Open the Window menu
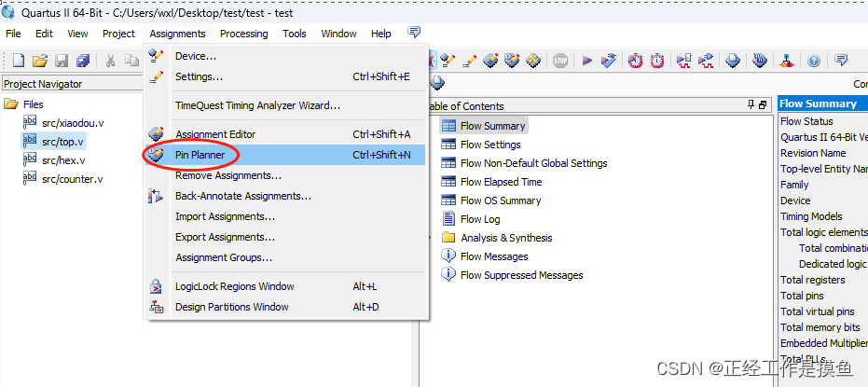Viewport: 868px width, 387px height. [x=338, y=34]
